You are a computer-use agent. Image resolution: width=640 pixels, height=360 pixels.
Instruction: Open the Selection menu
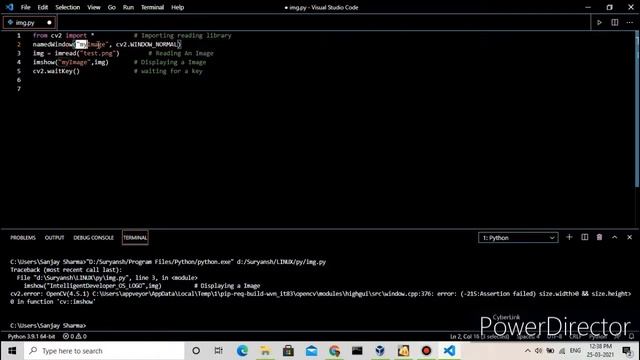point(68,7)
